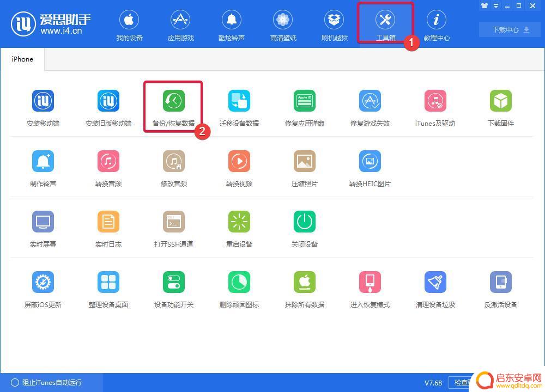Switch to 工具箱 toolbox tab
Screen dimensions: 545x392
385,26
